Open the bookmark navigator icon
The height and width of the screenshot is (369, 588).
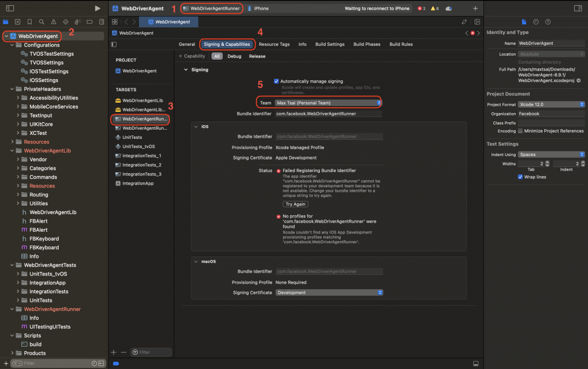[x=30, y=22]
